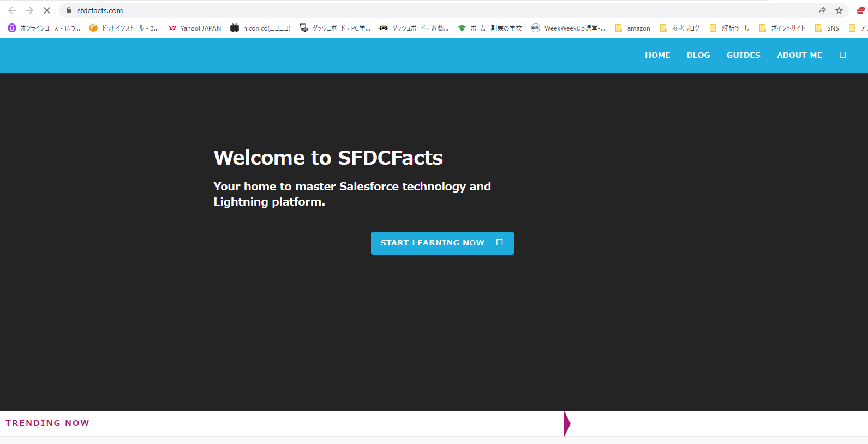The image size is (868, 444).
Task: Open the niconico bookmark
Action: coord(260,28)
